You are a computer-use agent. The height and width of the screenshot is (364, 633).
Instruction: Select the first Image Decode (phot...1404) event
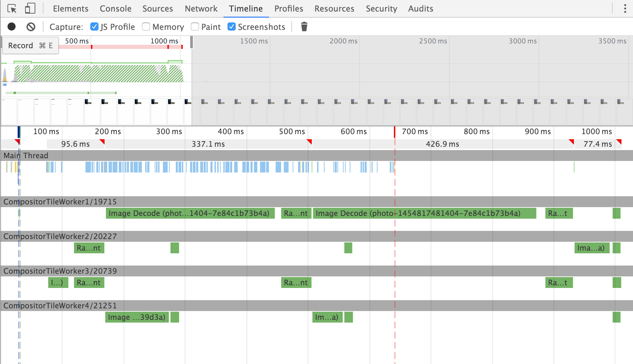[190, 213]
